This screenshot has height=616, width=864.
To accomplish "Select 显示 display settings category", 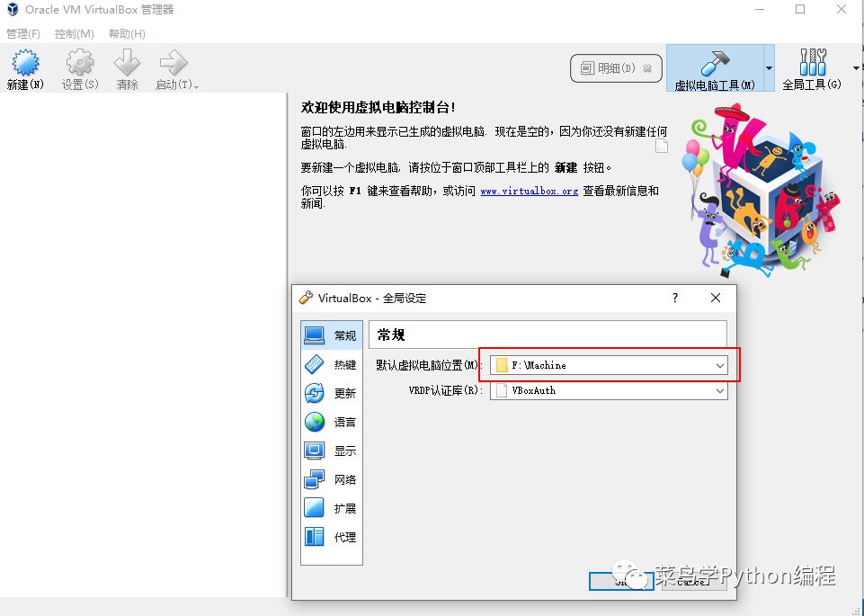I will [331, 451].
